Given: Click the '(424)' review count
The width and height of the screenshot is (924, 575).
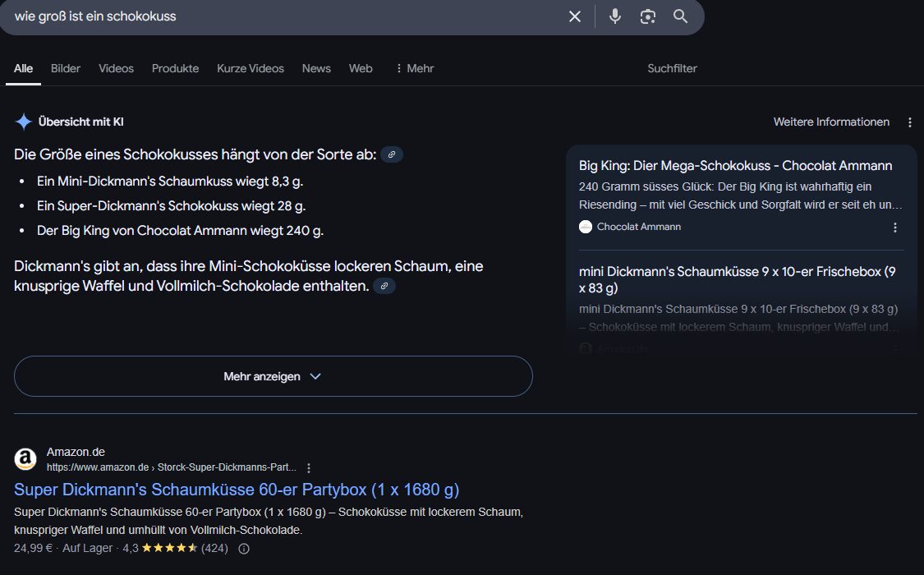Looking at the screenshot, I should 214,548.
